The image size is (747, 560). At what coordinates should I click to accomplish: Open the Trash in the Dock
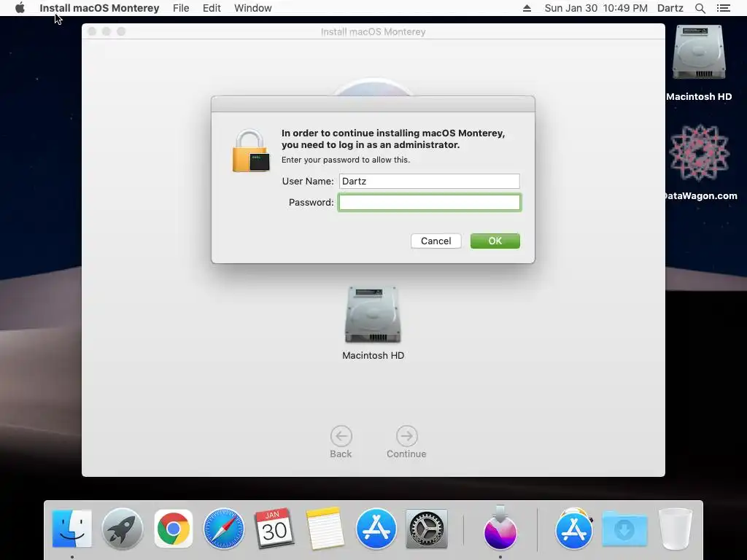click(x=676, y=529)
